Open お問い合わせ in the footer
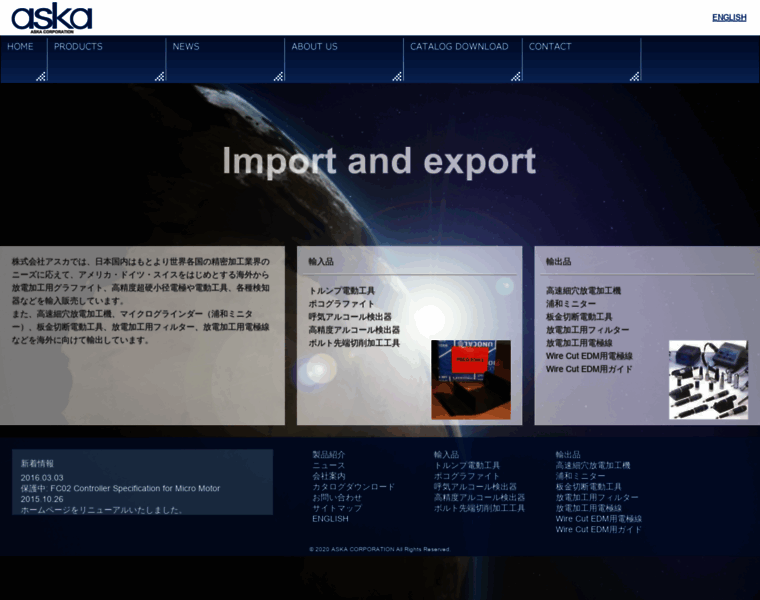The image size is (760, 600). (337, 497)
